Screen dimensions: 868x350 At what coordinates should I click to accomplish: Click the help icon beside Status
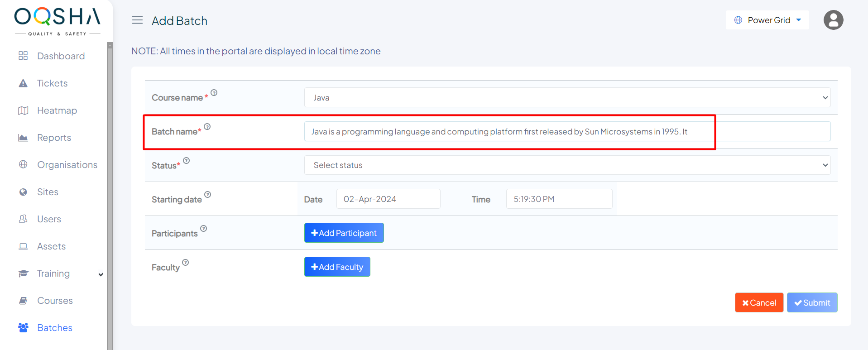[x=187, y=161]
